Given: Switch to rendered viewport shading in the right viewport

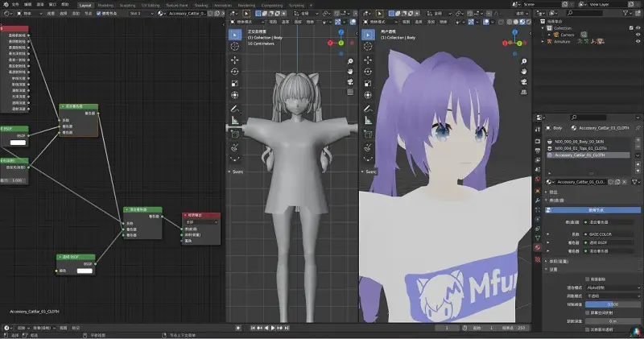Looking at the screenshot, I should click(528, 22).
